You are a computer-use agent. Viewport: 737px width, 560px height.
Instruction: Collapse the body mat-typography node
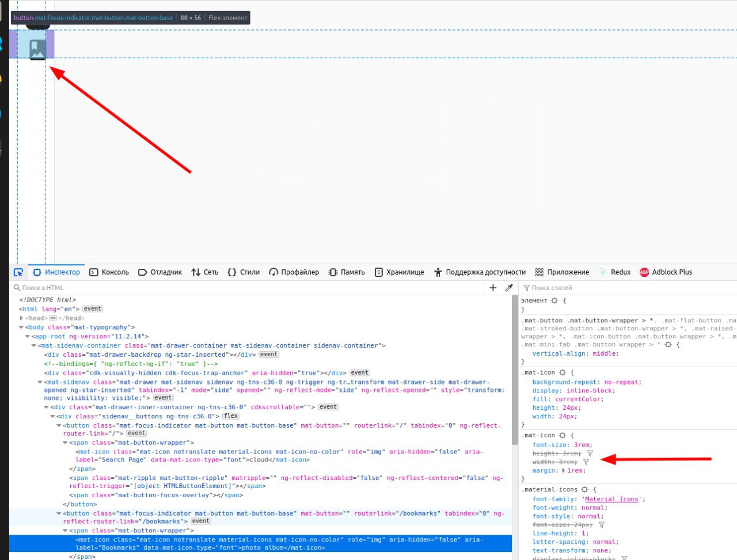click(21, 327)
